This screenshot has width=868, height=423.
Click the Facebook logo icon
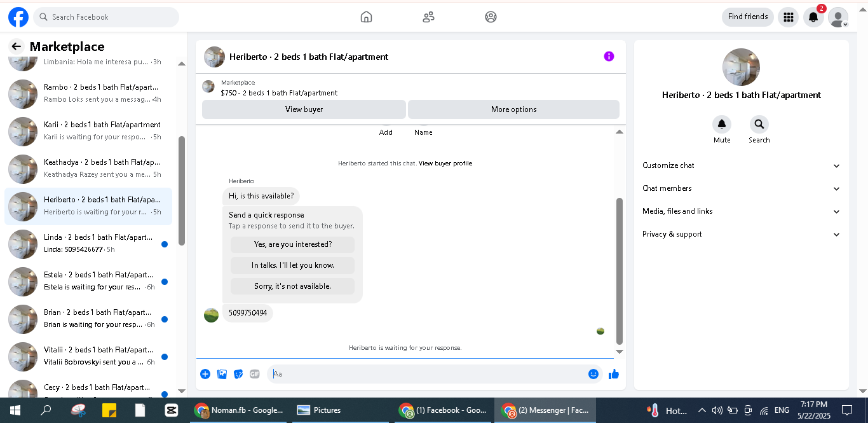coord(18,17)
